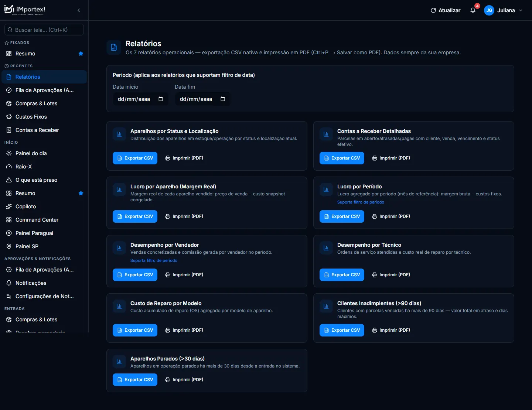Viewport: 532px width, 410px height.
Task: Export Aparelhos por Status e Localização as CSV
Action: click(x=135, y=158)
